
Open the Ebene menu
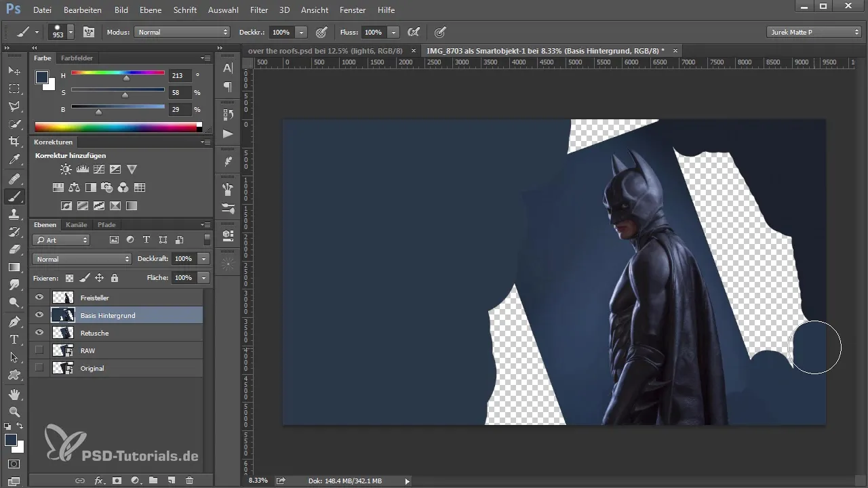[x=151, y=10]
